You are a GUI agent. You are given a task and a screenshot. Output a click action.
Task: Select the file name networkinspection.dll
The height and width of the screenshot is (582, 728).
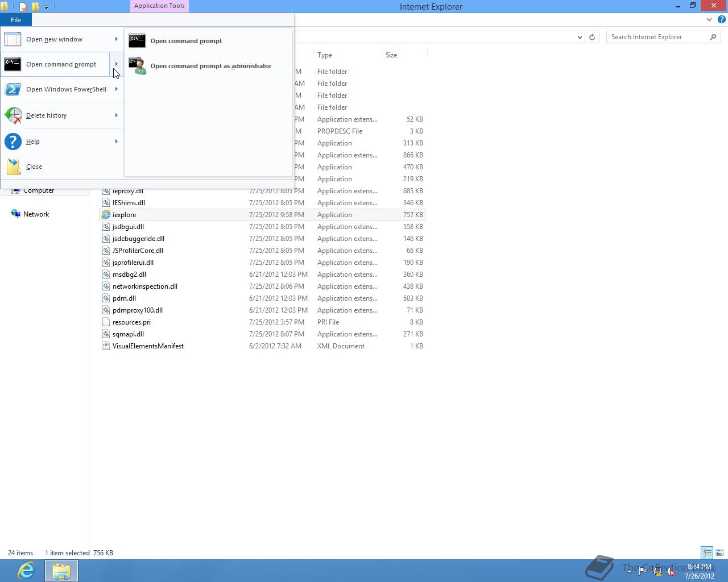point(145,286)
